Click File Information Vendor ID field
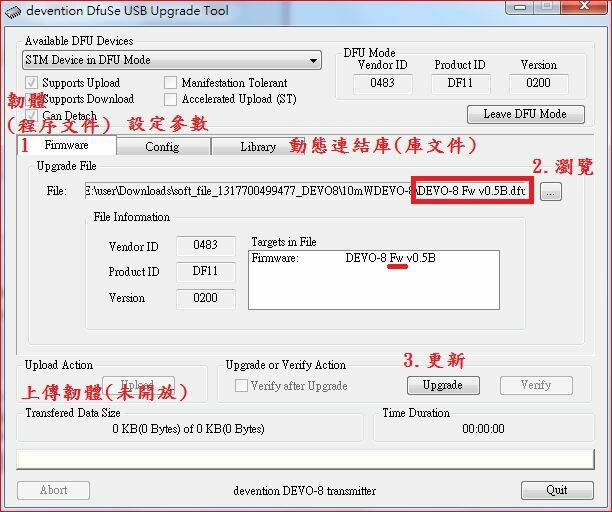Viewport: 612px width, 512px height. pos(206,245)
